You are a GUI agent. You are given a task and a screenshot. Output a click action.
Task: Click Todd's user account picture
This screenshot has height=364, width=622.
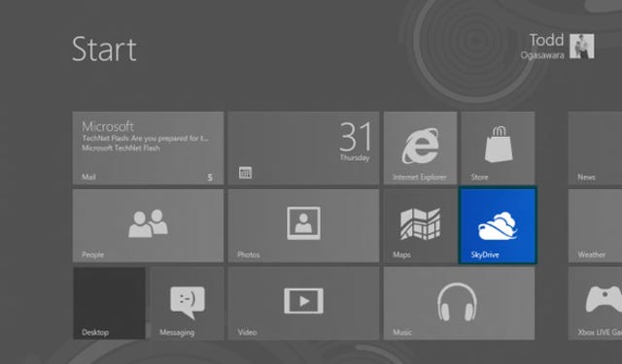(x=582, y=47)
